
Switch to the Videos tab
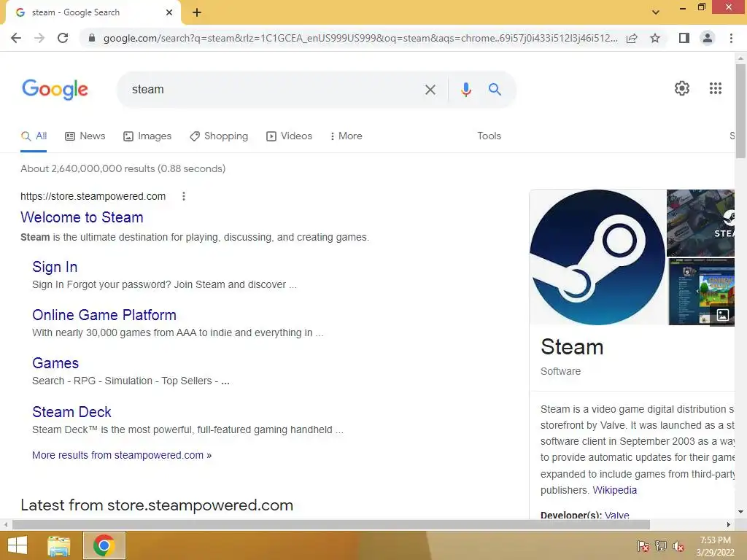tap(289, 136)
